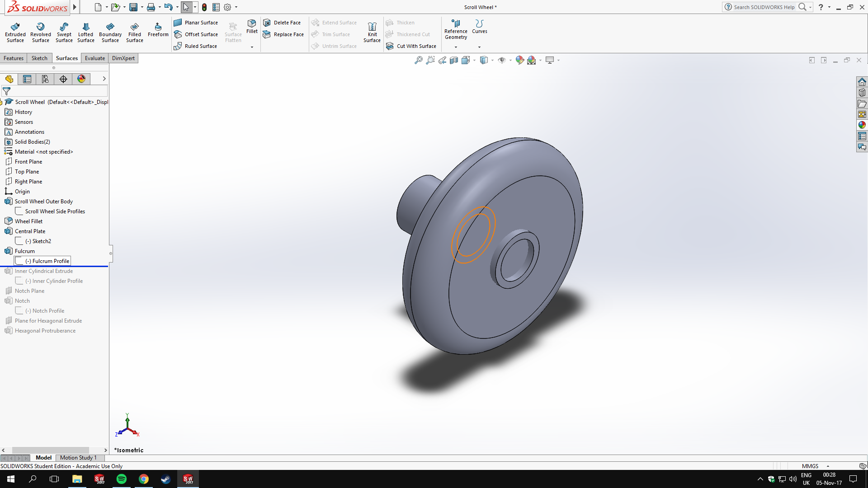
Task: Open the Curves tool
Action: 480,27
